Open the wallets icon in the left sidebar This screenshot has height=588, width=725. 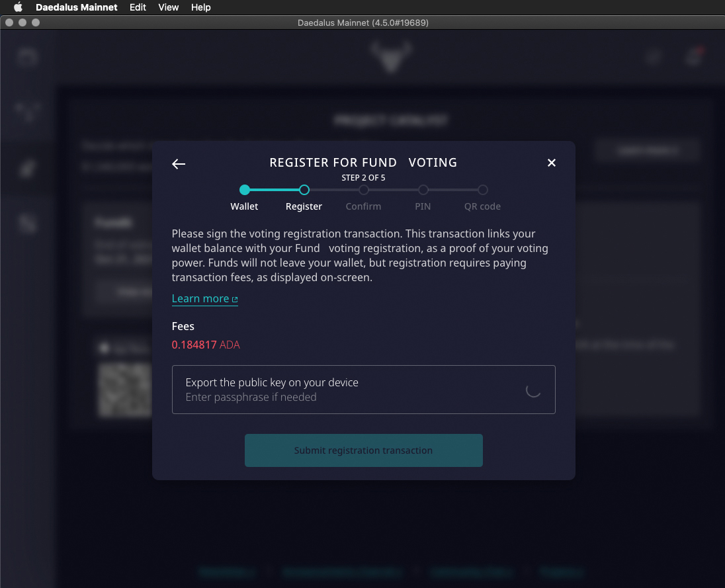[x=28, y=58]
